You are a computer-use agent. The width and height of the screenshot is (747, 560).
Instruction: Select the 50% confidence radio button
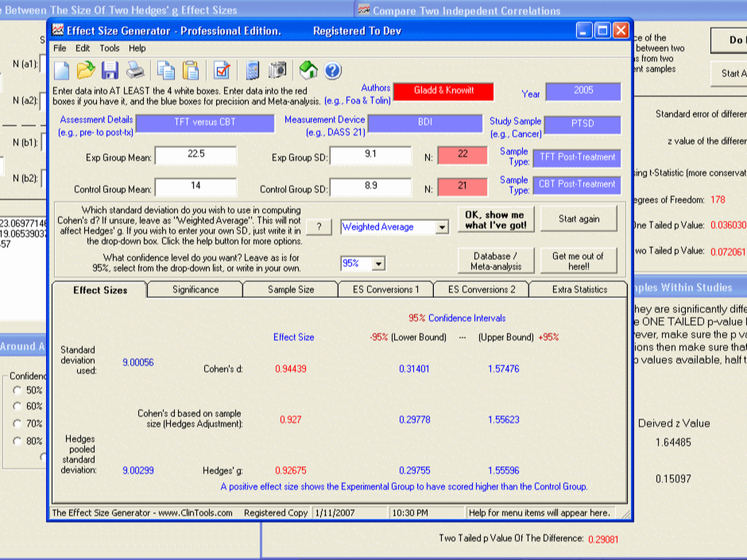pyautogui.click(x=17, y=391)
